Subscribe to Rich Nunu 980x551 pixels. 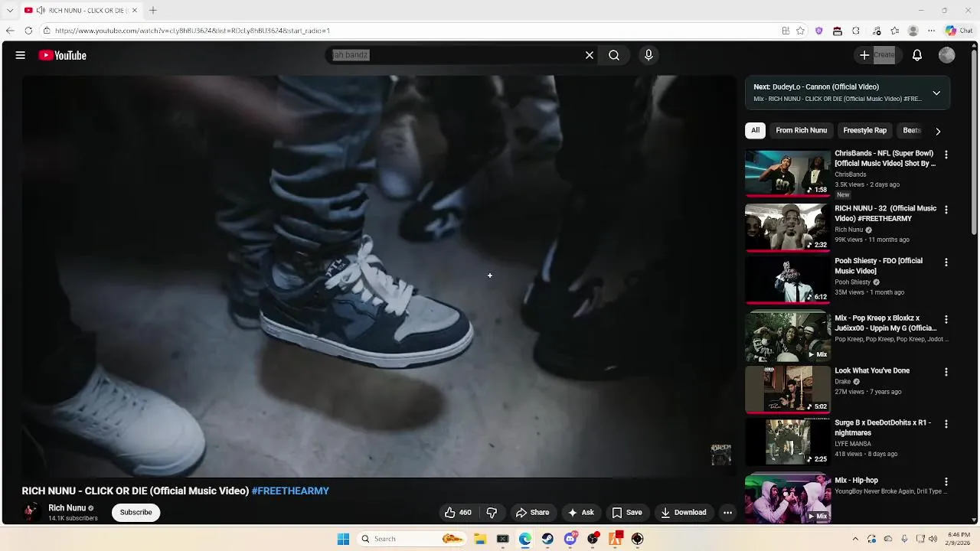136,513
